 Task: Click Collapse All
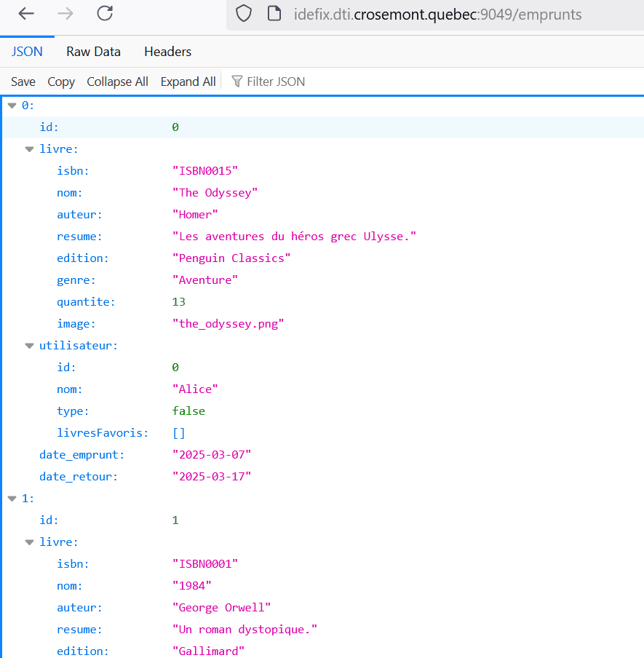point(117,82)
